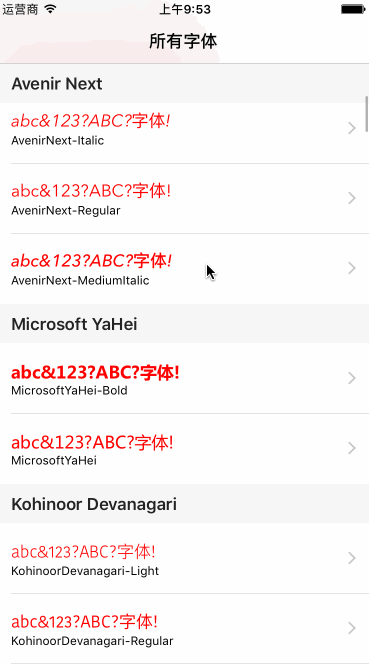The width and height of the screenshot is (369, 665).
Task: Tap chevron on KohinoorDevanagari-Light row
Action: [x=352, y=558]
